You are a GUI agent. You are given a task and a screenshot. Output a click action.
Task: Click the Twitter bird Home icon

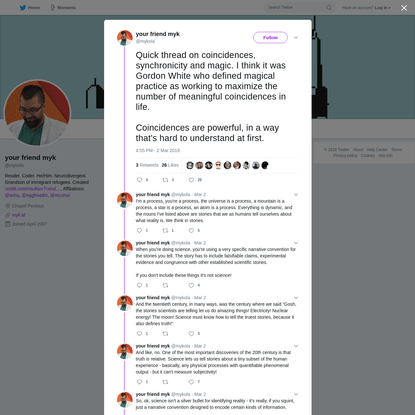tap(23, 8)
